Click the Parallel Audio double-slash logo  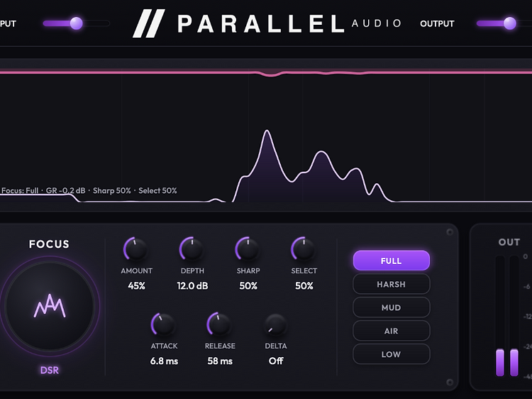tap(149, 23)
